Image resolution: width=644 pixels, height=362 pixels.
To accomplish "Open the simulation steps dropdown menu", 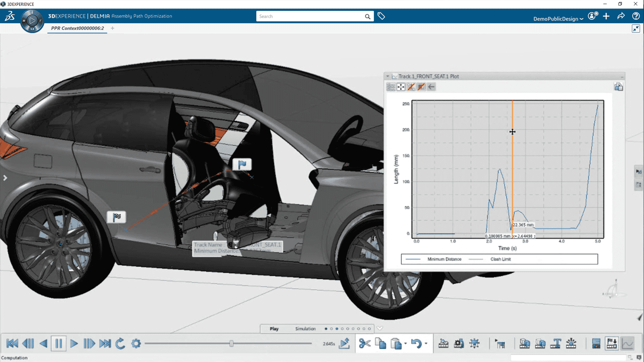I will pos(379,328).
